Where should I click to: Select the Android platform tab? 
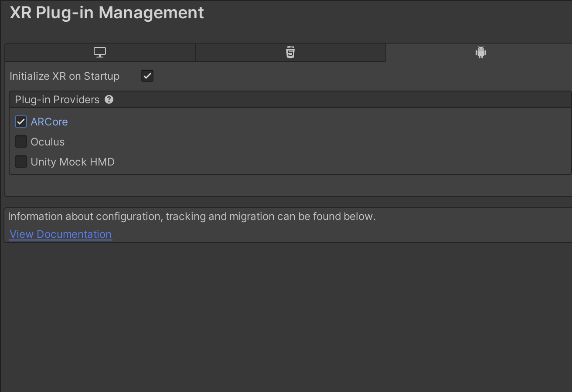(x=480, y=53)
